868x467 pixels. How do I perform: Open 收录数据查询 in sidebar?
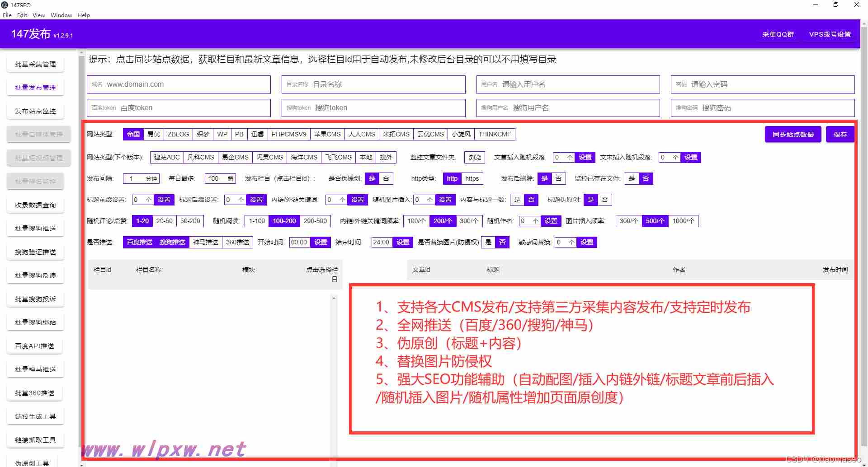35,205
